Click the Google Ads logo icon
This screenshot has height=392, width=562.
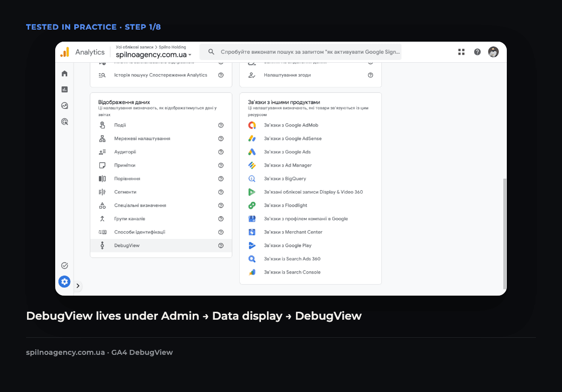coord(252,152)
